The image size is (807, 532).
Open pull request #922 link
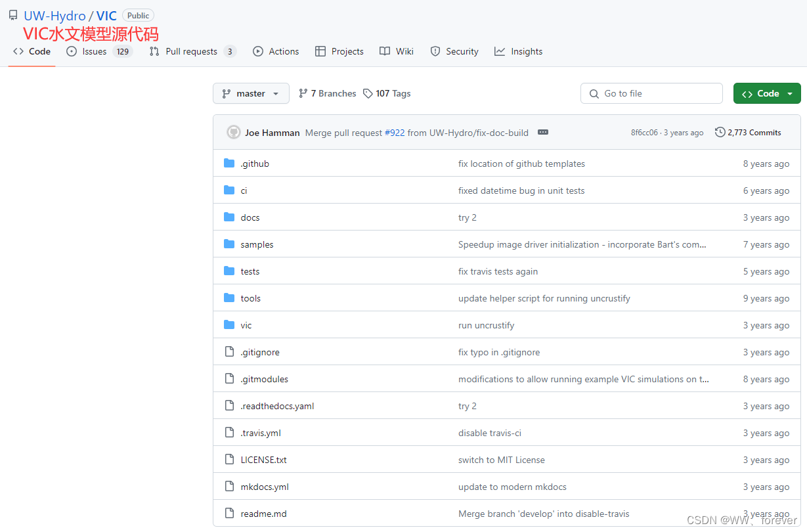coord(395,133)
